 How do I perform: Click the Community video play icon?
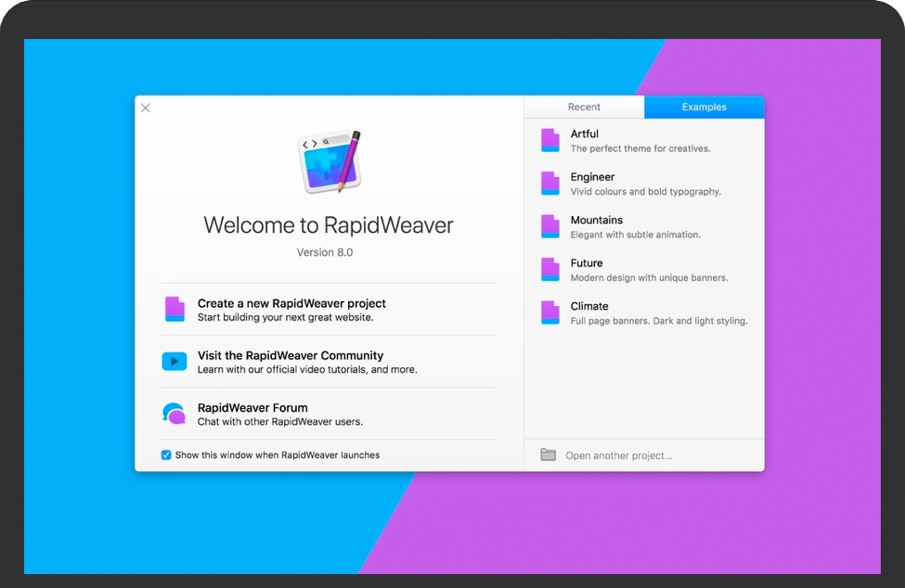click(175, 362)
